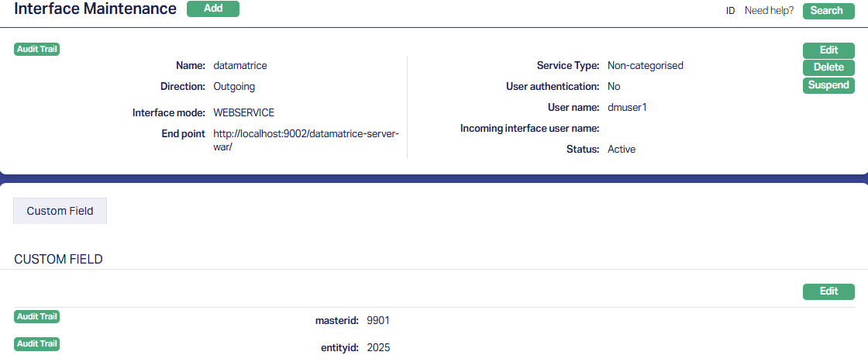Click the Name value datamatrice
This screenshot has width=868, height=362.
[239, 66]
